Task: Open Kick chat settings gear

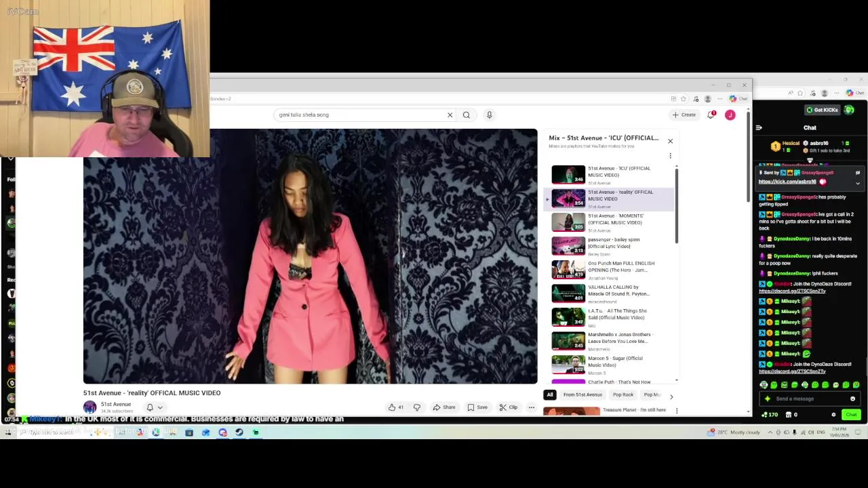Action: pos(833,415)
